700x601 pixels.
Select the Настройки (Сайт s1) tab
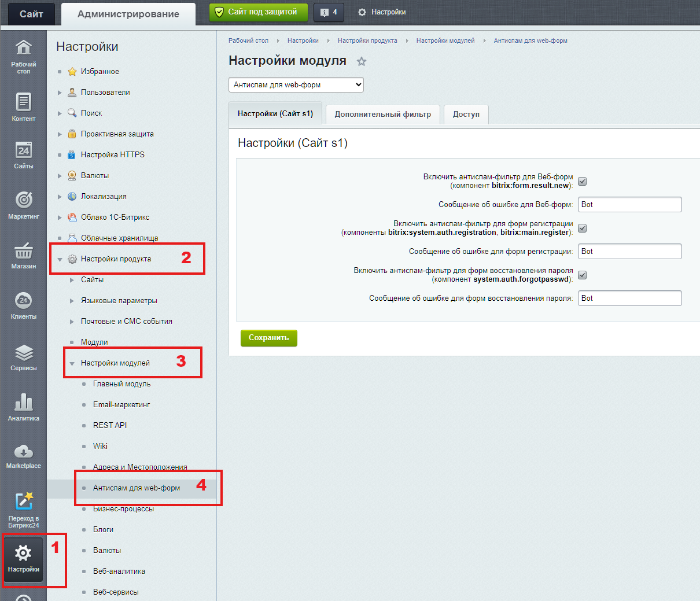pyautogui.click(x=275, y=113)
